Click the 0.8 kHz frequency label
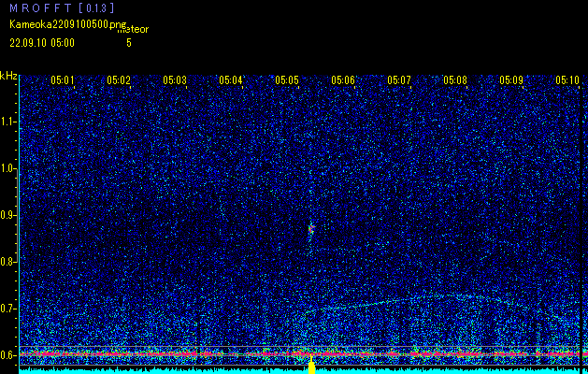 point(8,262)
